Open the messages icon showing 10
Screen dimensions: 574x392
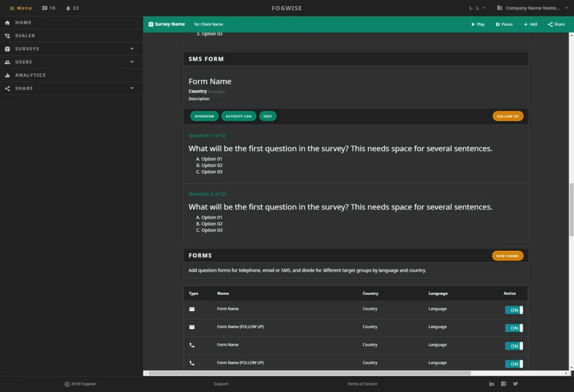coord(45,8)
